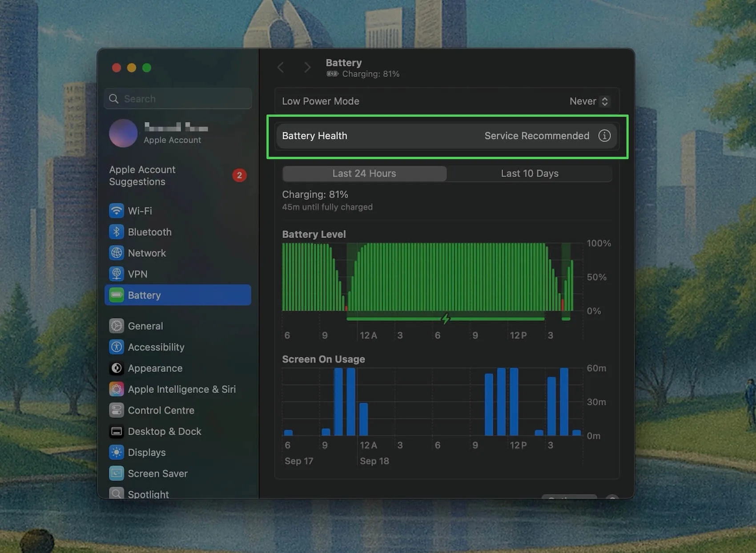Click the Battery Level chart heading
This screenshot has width=756, height=553.
click(314, 234)
